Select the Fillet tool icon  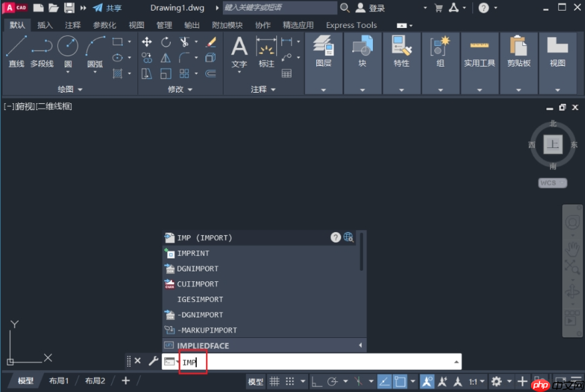click(184, 57)
